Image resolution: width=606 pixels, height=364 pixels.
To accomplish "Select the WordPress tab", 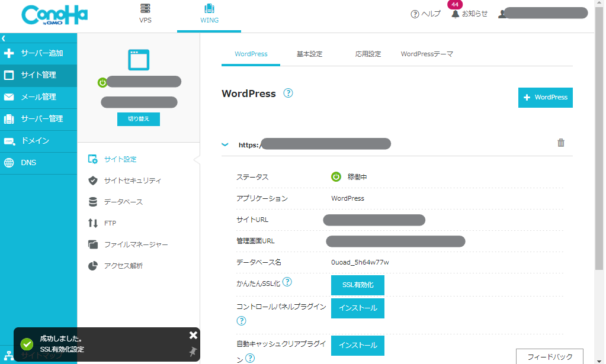I will tap(251, 54).
